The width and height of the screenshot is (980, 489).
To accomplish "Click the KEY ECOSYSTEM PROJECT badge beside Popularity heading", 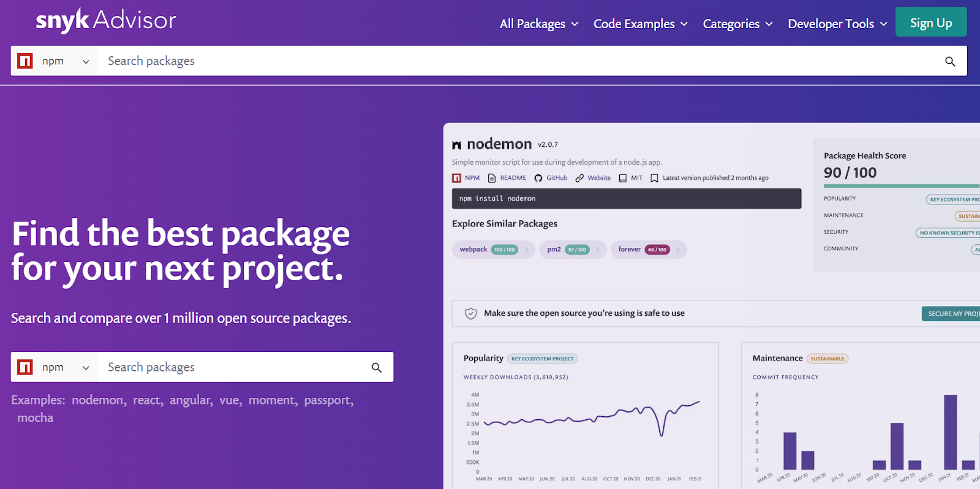I will tap(543, 359).
